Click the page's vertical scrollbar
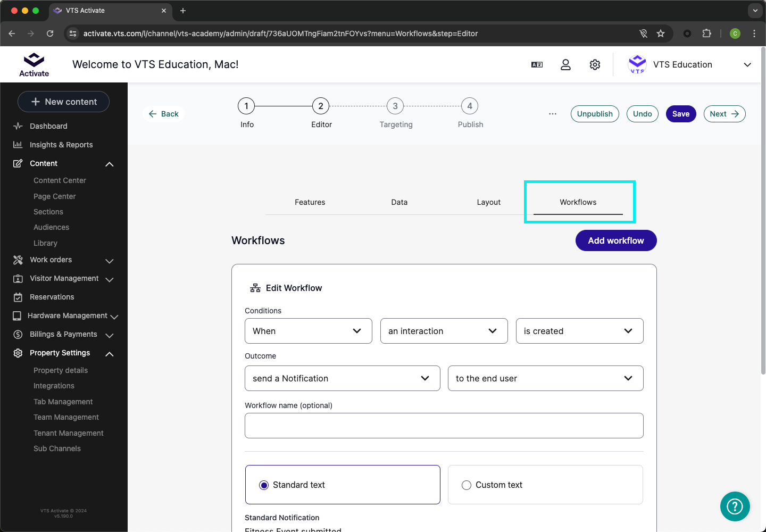766x532 pixels. pyautogui.click(x=763, y=213)
